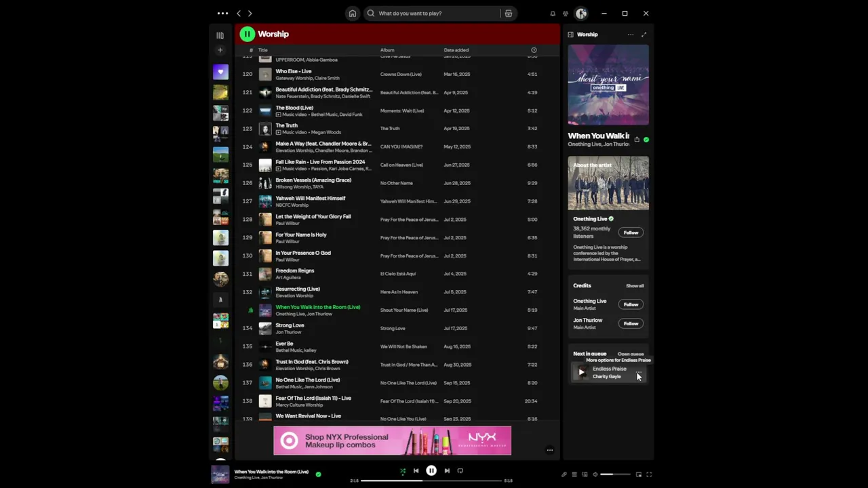This screenshot has width=868, height=488.
Task: Play Endless Praise from the queue
Action: 581,372
